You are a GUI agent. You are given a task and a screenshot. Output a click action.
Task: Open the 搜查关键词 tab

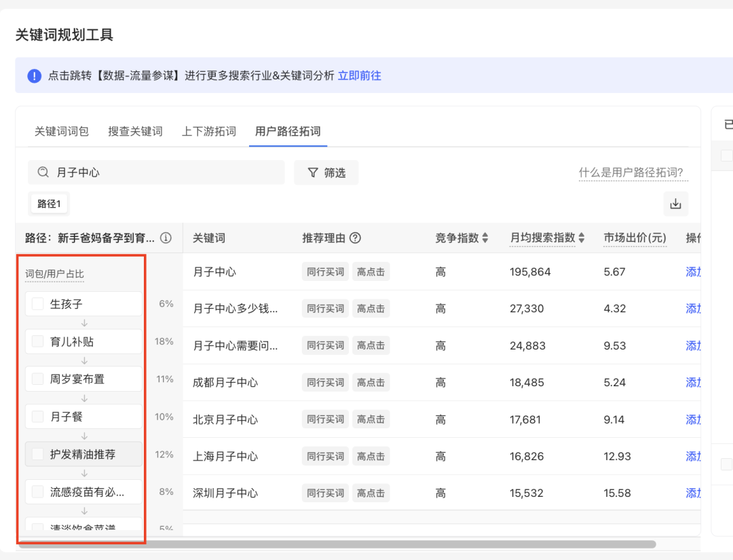point(135,131)
